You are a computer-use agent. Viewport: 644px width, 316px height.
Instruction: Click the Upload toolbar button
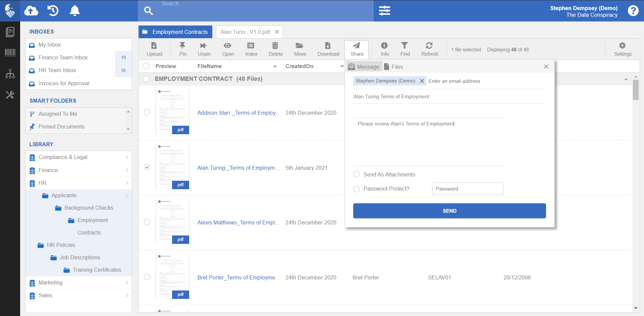154,49
